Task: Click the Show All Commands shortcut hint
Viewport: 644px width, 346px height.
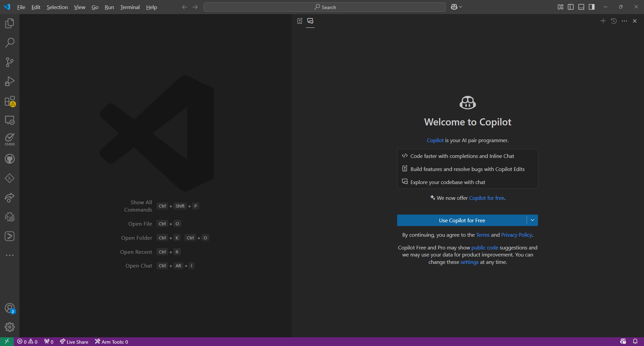Action: coord(161,206)
